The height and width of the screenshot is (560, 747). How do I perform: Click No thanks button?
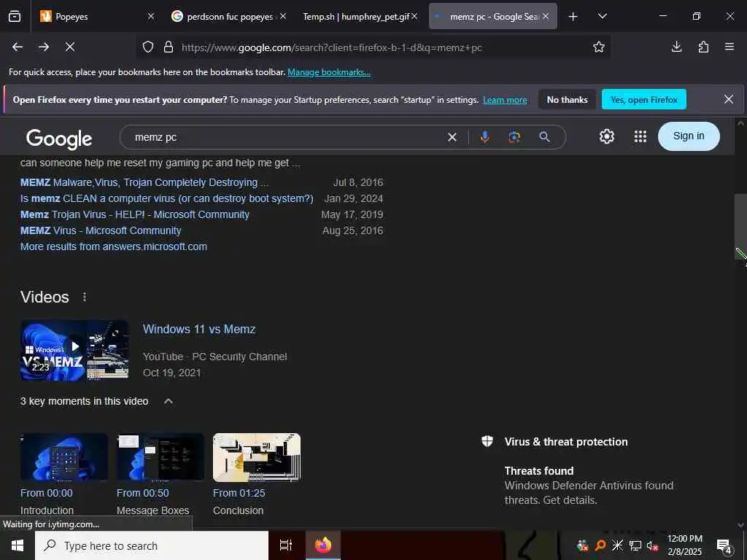click(567, 99)
